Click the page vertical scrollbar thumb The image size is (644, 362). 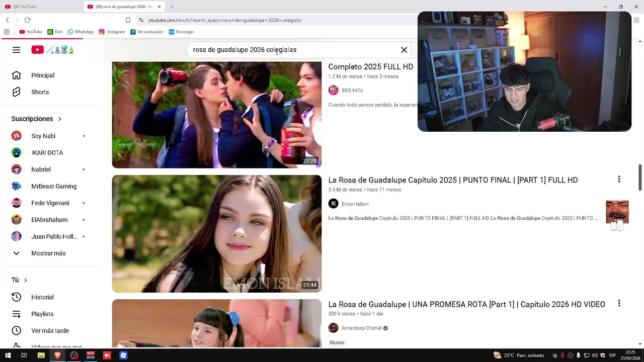click(x=640, y=177)
